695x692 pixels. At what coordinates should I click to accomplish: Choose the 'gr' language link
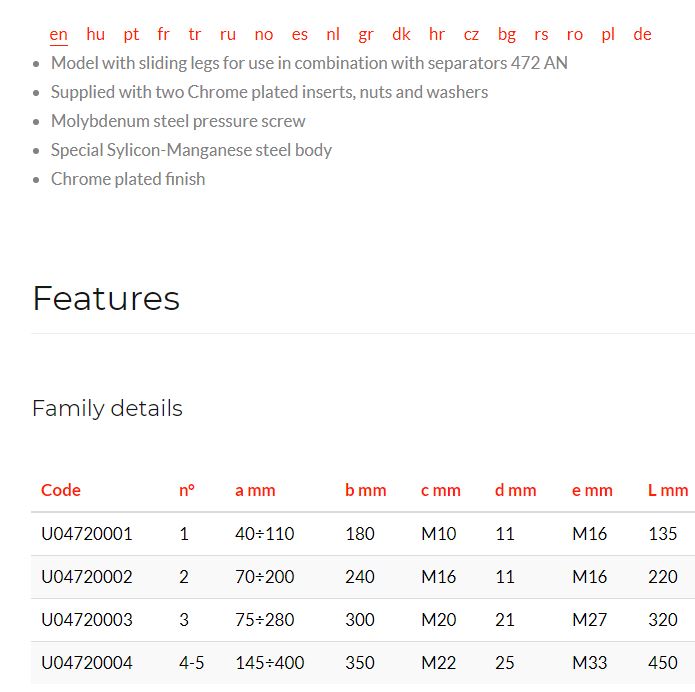(366, 35)
